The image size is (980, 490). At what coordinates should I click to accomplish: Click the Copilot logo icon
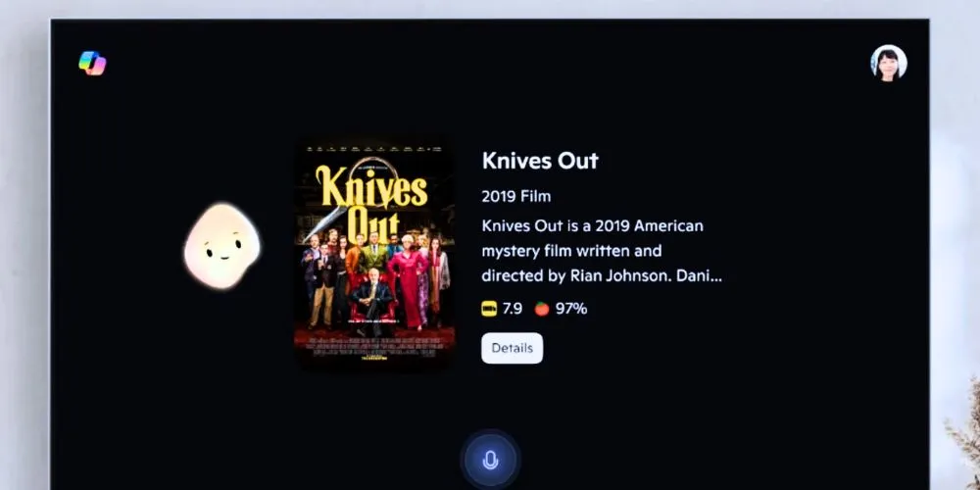pos(92,63)
